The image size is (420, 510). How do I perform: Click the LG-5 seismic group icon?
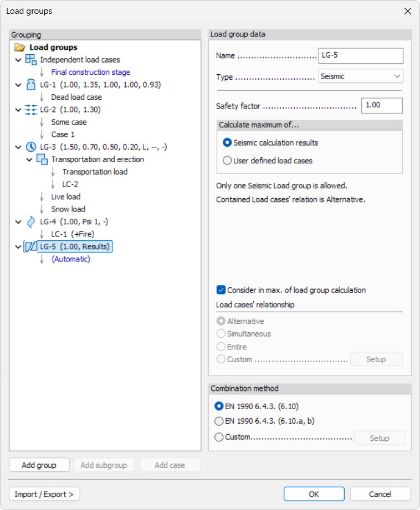tap(31, 246)
